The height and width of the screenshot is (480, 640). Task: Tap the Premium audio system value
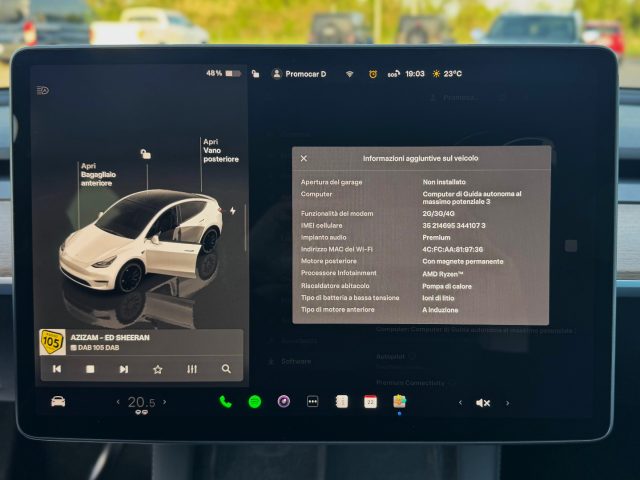(x=436, y=238)
